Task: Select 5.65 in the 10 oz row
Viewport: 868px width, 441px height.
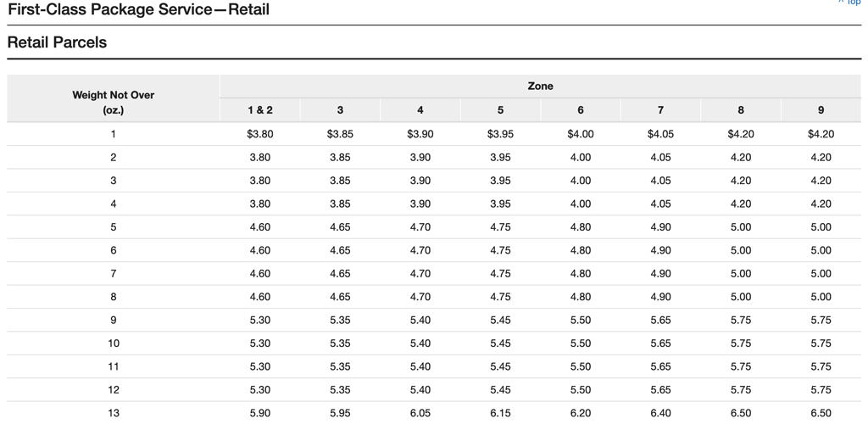Action: click(x=660, y=343)
